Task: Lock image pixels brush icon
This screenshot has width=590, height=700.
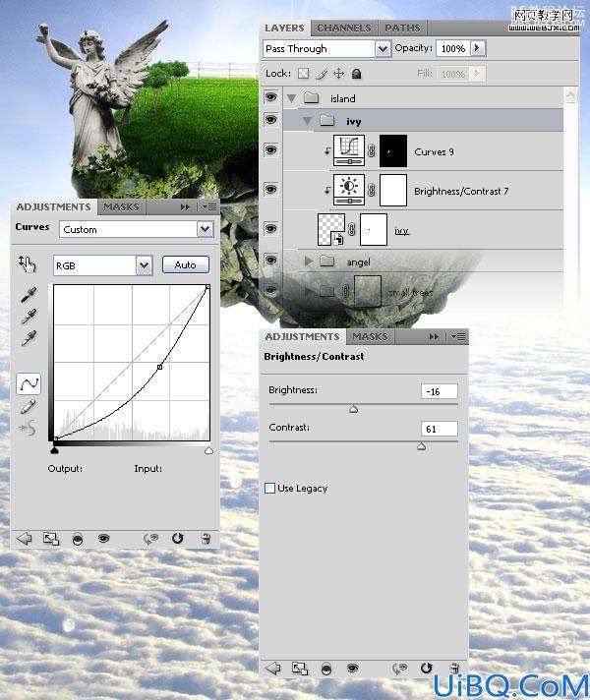Action: click(322, 74)
